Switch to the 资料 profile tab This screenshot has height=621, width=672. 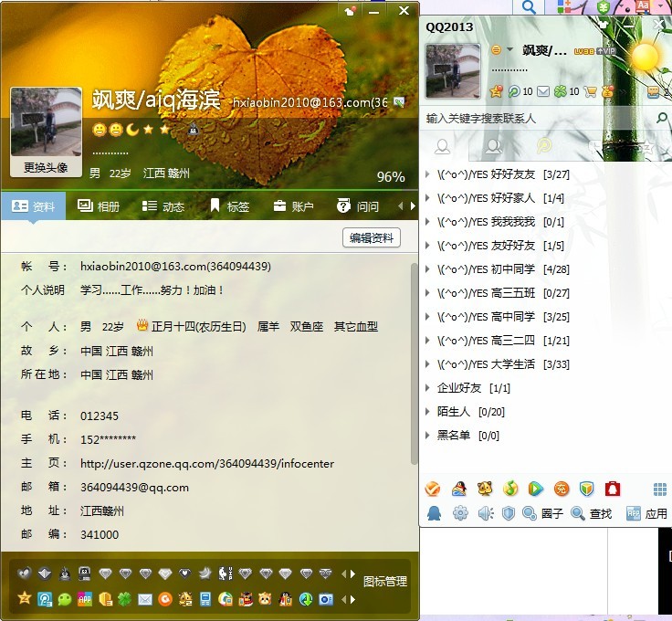coord(34,206)
